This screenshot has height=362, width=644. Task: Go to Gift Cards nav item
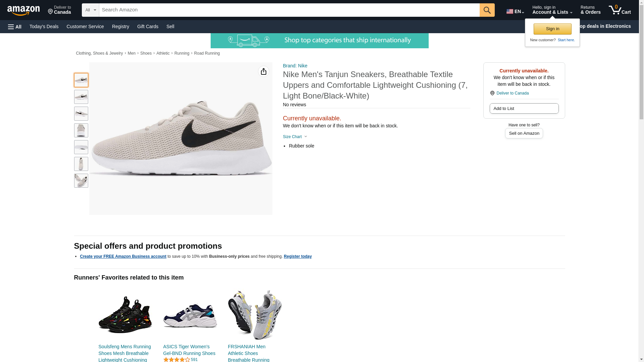[148, 26]
